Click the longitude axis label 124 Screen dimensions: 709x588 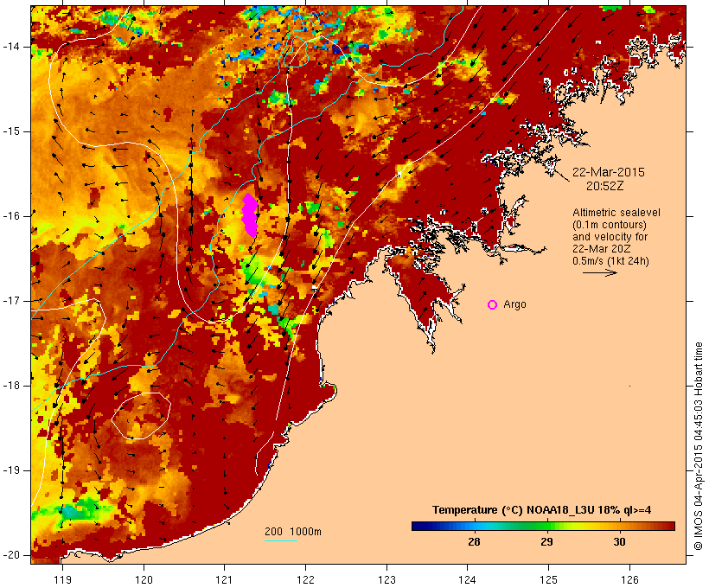point(467,579)
